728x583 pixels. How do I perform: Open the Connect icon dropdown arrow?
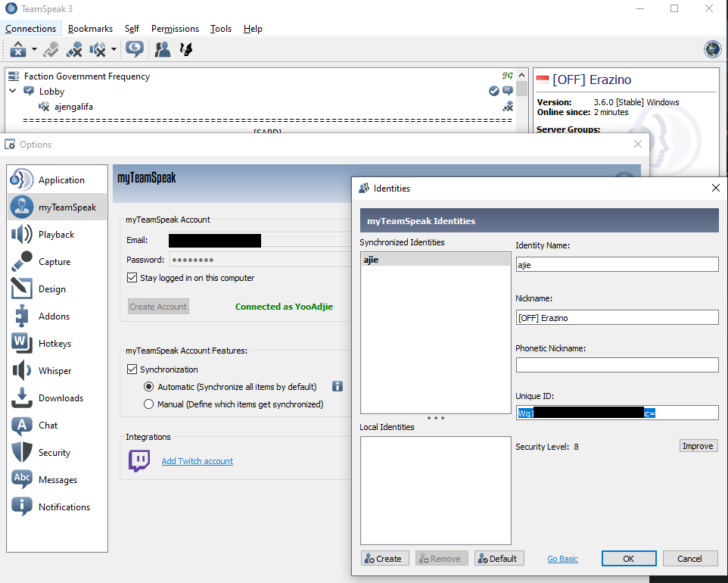coord(34,48)
